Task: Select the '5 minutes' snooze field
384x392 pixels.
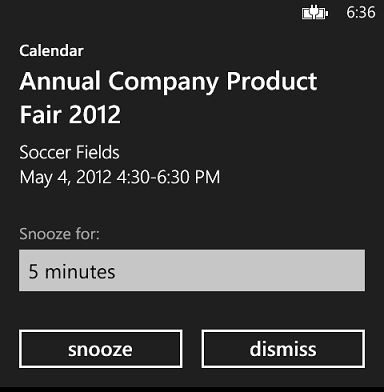Action: tap(192, 270)
